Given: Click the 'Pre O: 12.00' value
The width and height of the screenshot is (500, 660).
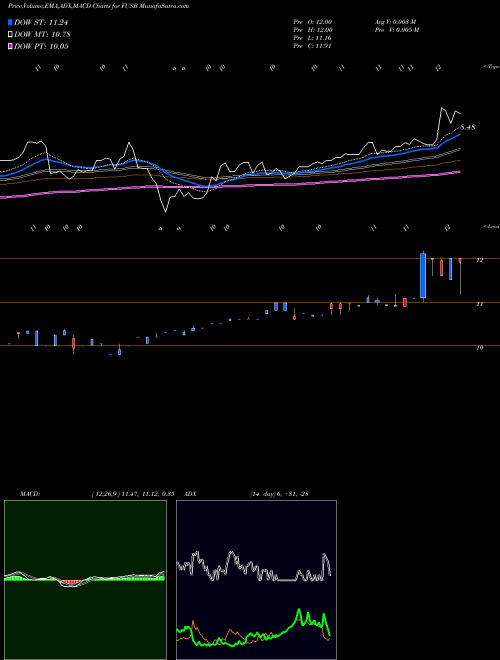Looking at the screenshot, I should (313, 22).
